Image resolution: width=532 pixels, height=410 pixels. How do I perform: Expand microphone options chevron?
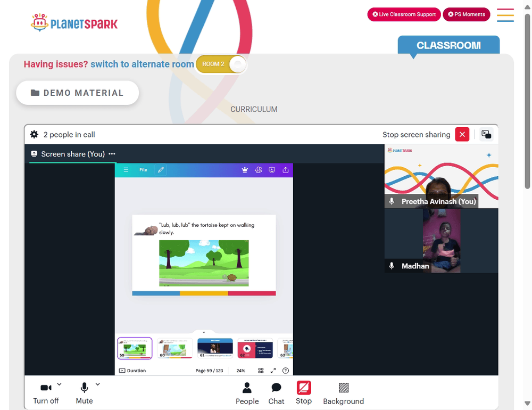coord(98,384)
